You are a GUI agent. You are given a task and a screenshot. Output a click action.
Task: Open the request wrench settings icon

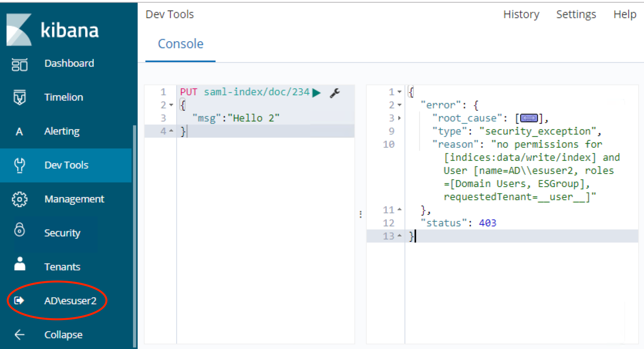tap(335, 93)
